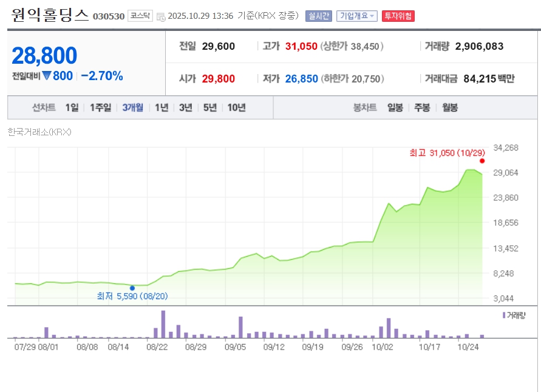Switch to the 3년 chart range
The height and width of the screenshot is (392, 541).
click(x=186, y=107)
